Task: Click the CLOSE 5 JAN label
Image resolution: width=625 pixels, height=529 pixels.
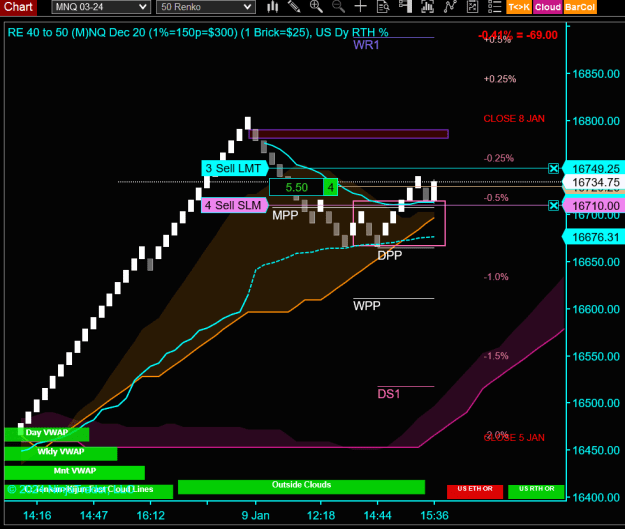Action: 514,438
